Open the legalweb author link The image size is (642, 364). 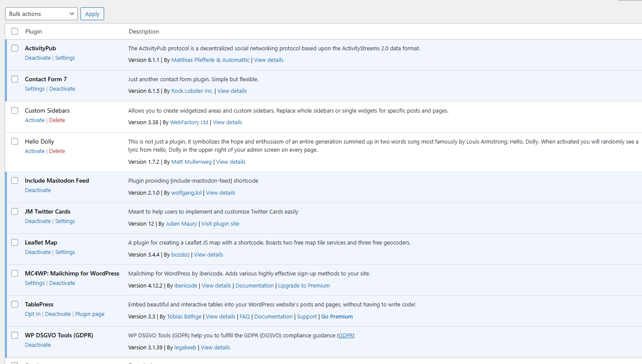[185, 348]
